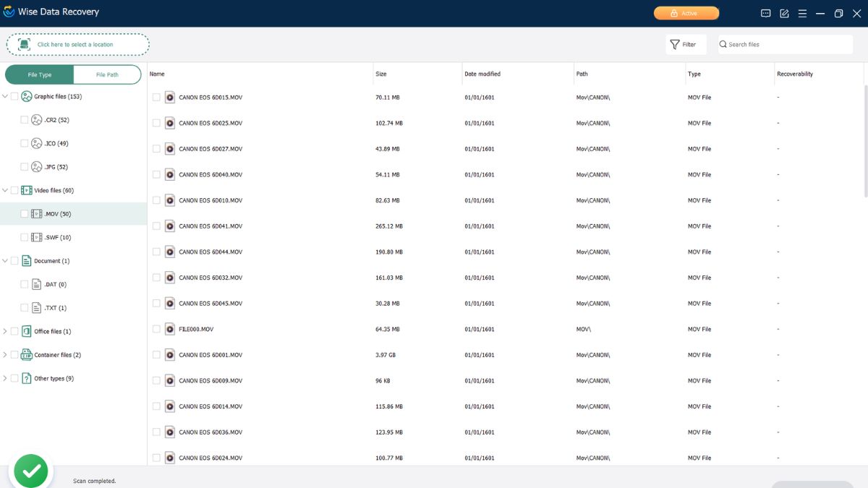Click here to select a location button
The image size is (868, 488).
[x=78, y=44]
